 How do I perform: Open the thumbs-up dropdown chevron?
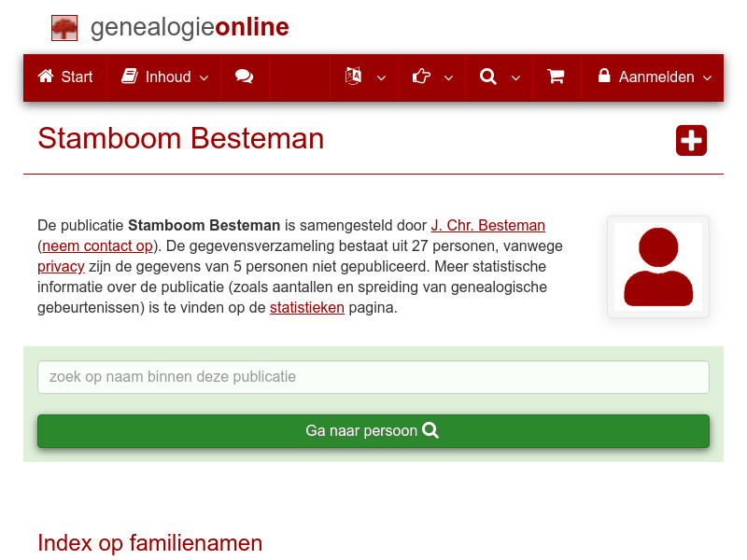447,78
